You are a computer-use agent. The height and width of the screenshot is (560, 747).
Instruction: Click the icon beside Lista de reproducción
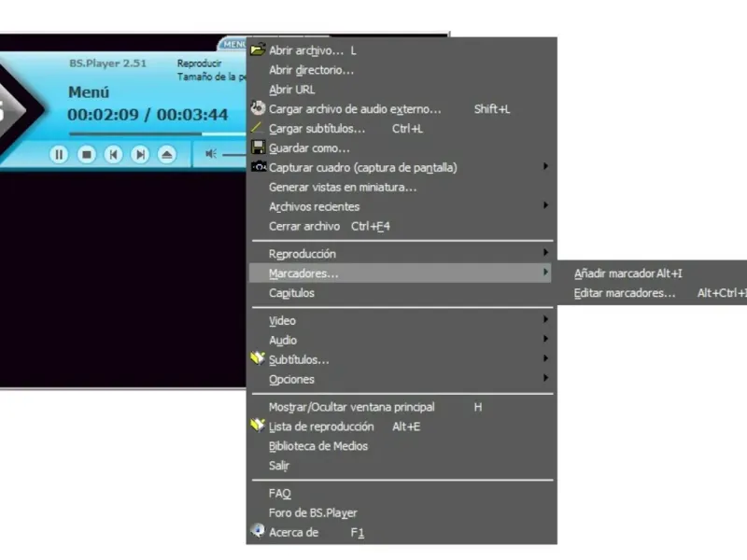click(x=258, y=426)
